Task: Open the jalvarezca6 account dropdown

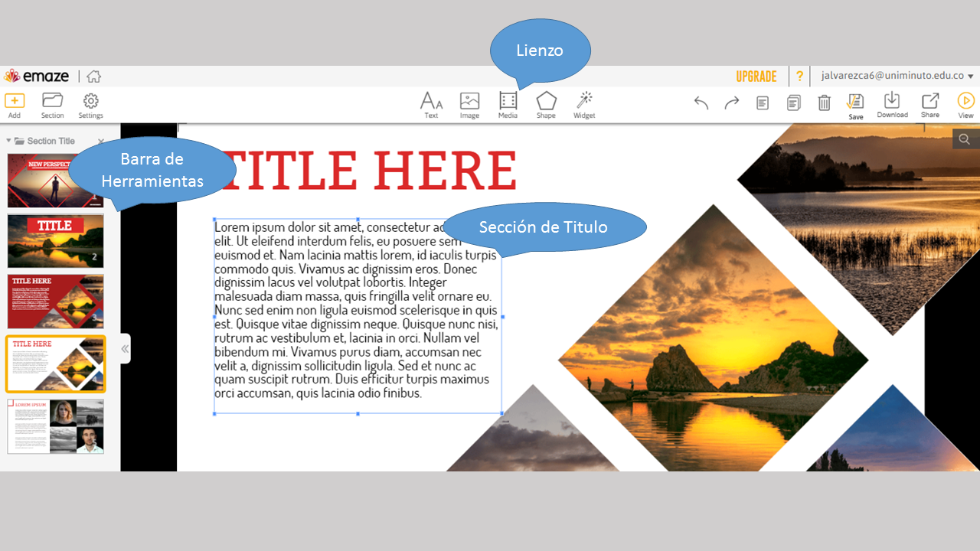Action: pos(897,76)
